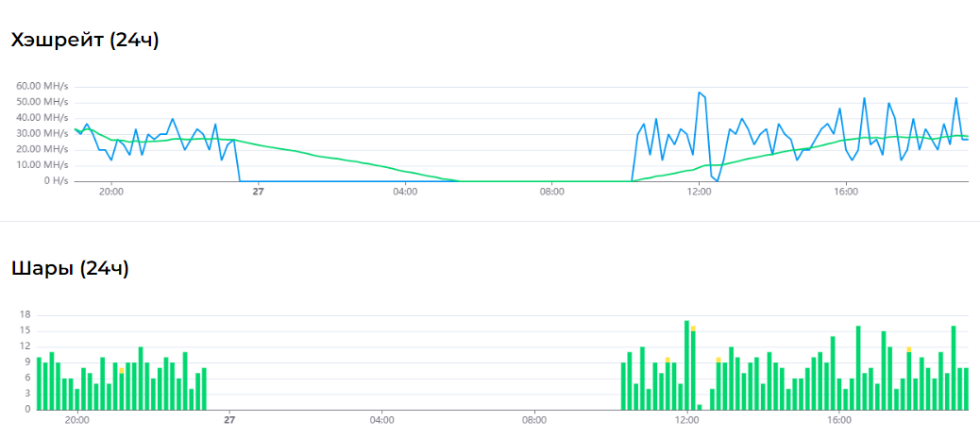
Task: Select the 0 label on Шары axis
Action: (x=28, y=410)
